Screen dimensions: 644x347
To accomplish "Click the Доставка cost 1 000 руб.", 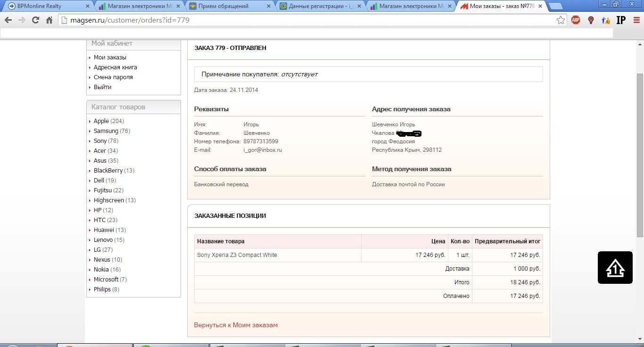I will pos(527,269).
